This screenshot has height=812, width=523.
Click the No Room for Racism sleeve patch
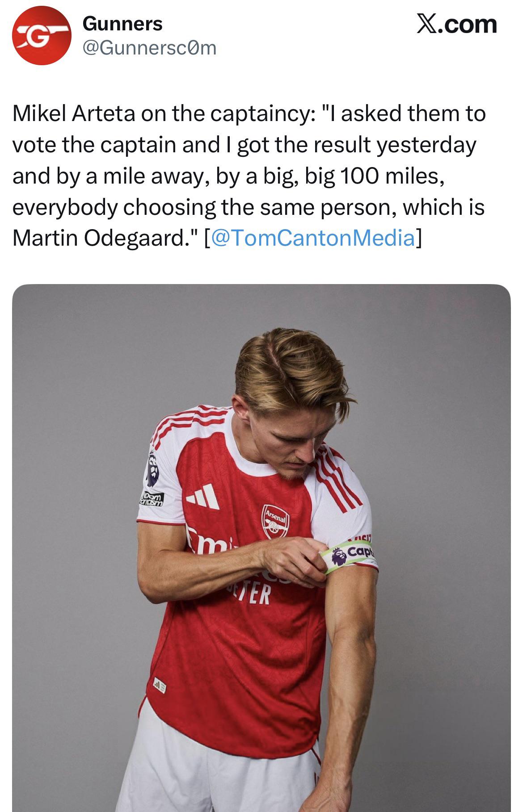point(152,499)
